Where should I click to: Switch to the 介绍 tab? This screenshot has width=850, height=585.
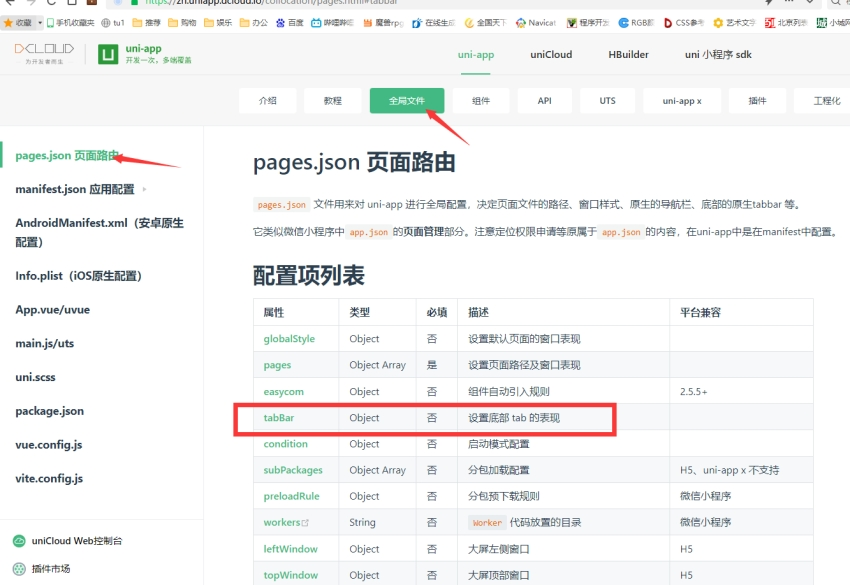268,101
